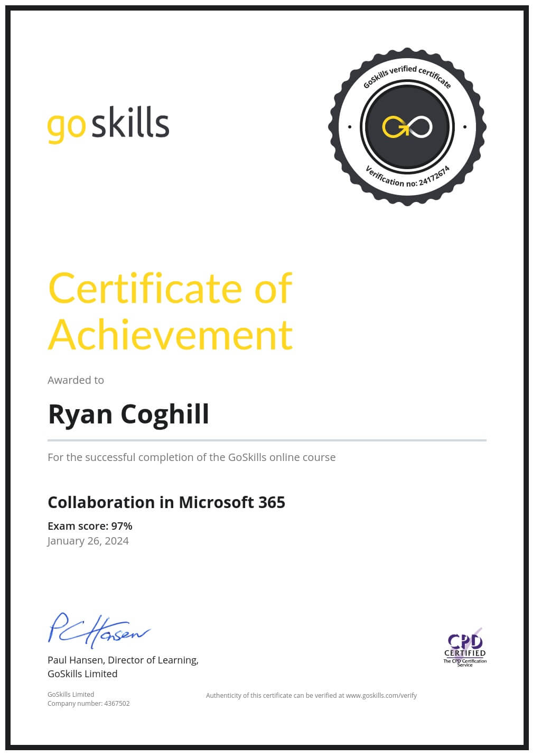The height and width of the screenshot is (756, 541).
Task: Select the Company number: 4367502 text
Action: 88,704
